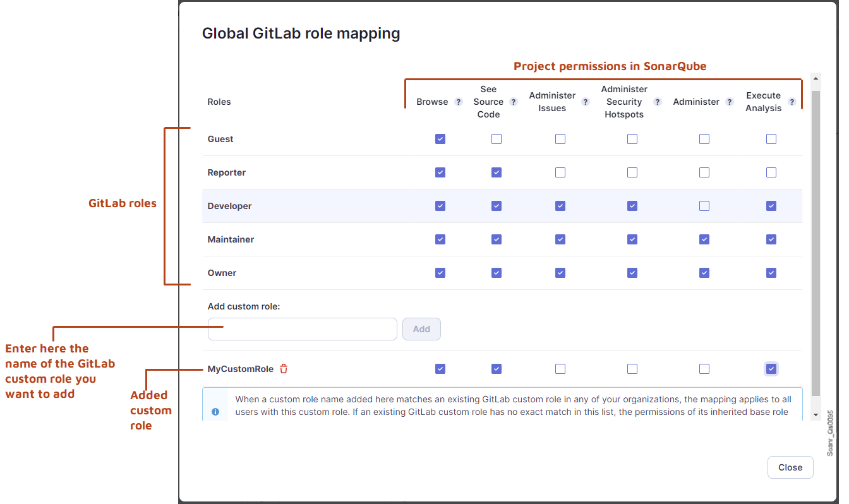This screenshot has height=504, width=849.
Task: Disable Administer Security Hotspots for Owner
Action: click(632, 272)
